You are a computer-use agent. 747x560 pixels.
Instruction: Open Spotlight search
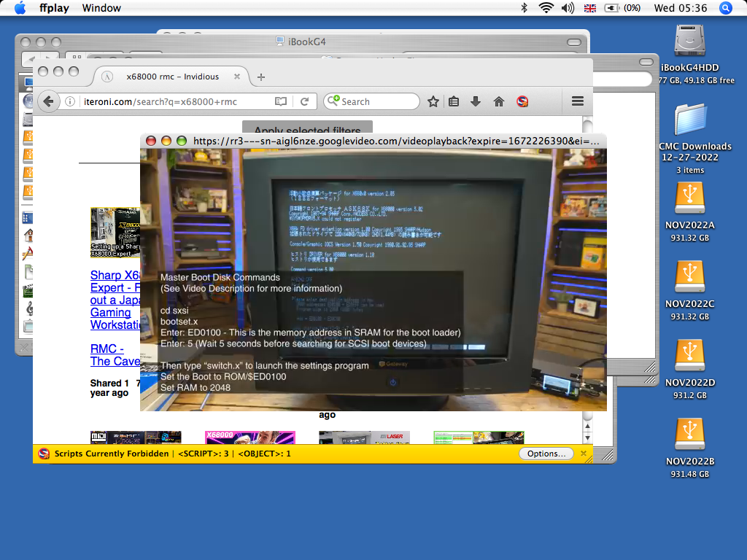pos(726,7)
